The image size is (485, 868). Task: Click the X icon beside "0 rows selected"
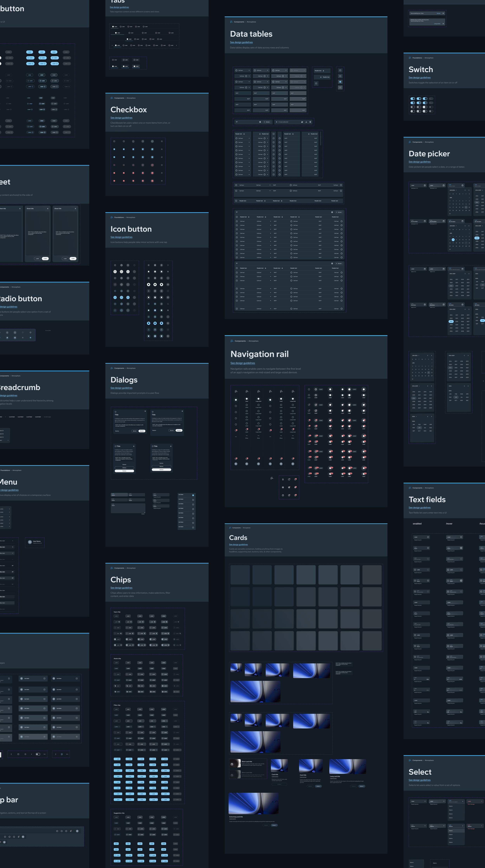pyautogui.click(x=276, y=122)
